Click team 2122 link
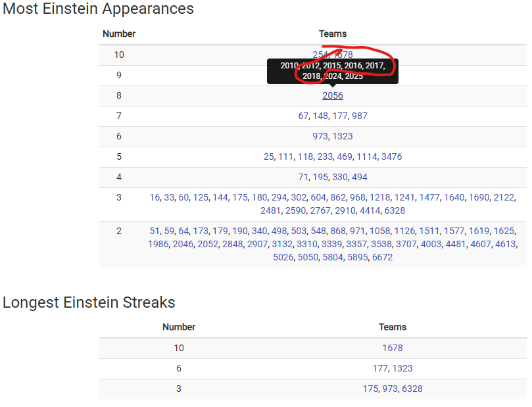The width and height of the screenshot is (532, 407). click(x=504, y=197)
